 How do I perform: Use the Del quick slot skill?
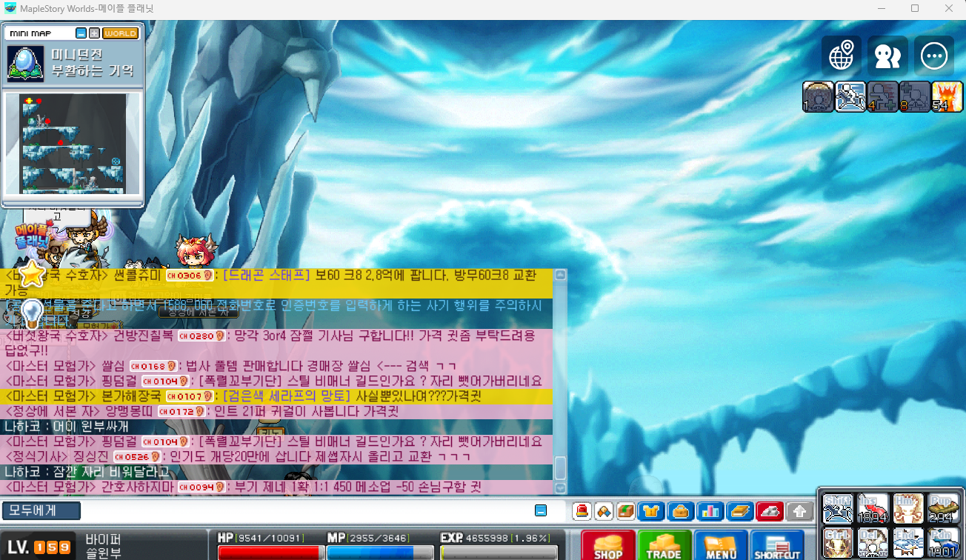[873, 542]
